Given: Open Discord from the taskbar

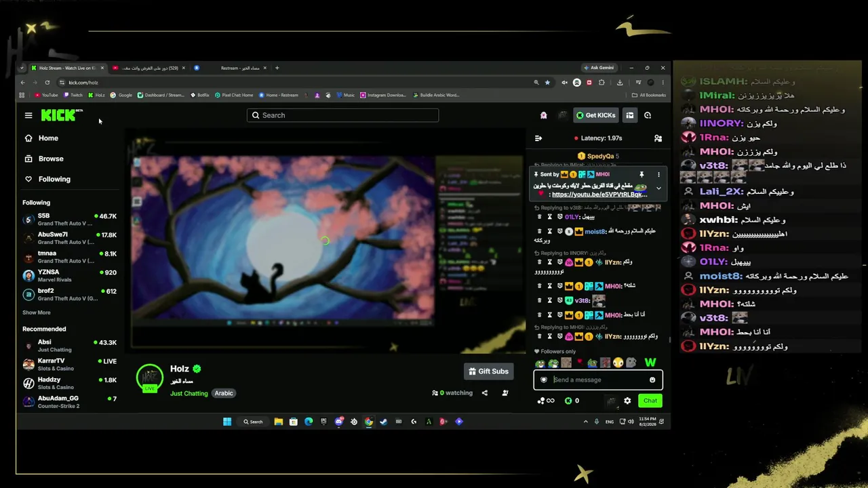Looking at the screenshot, I should click(x=339, y=422).
